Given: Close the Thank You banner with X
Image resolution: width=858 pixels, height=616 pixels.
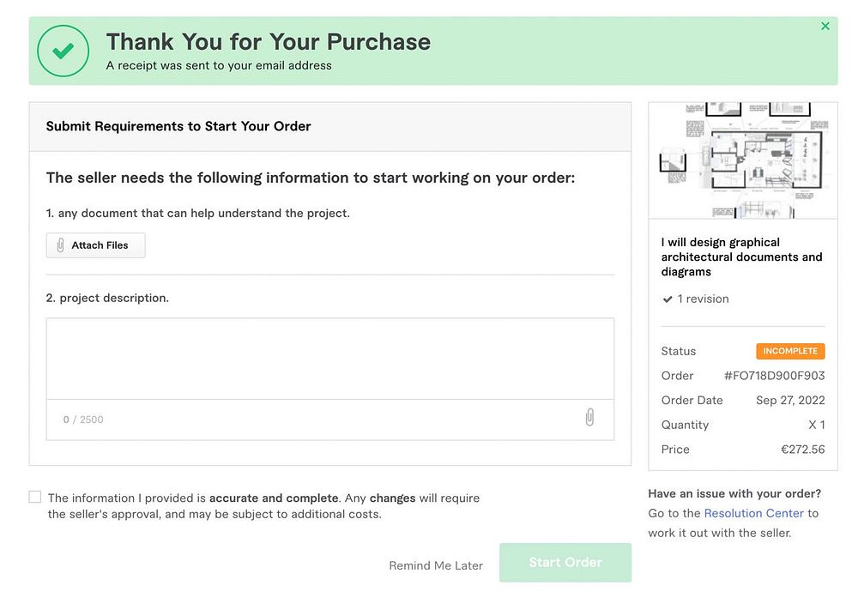Looking at the screenshot, I should pos(825,26).
